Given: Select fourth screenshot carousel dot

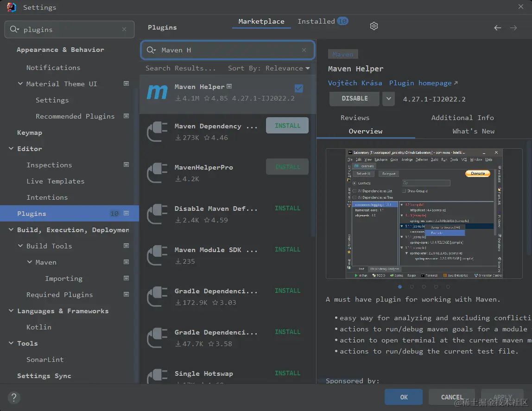Looking at the screenshot, I should (x=436, y=287).
